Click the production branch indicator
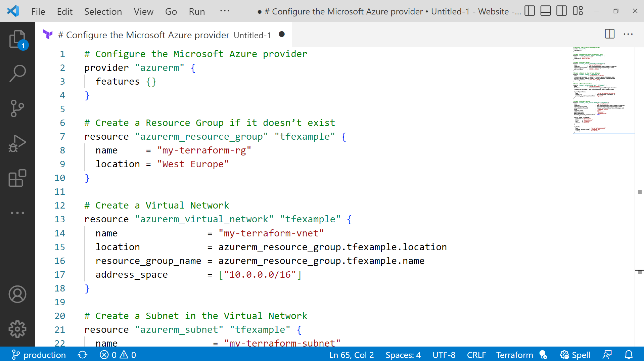Image resolution: width=644 pixels, height=361 pixels. (38, 355)
